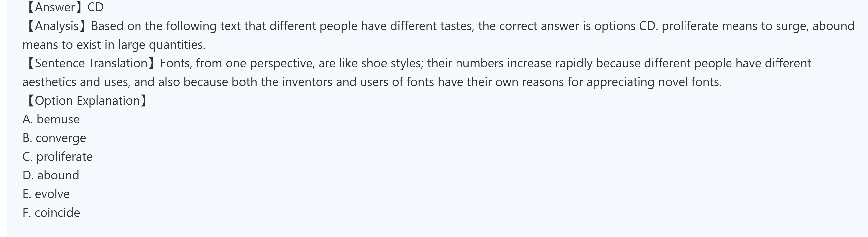Click the Option Explanation heading
The width and height of the screenshot is (868, 237).
pyautogui.click(x=87, y=101)
